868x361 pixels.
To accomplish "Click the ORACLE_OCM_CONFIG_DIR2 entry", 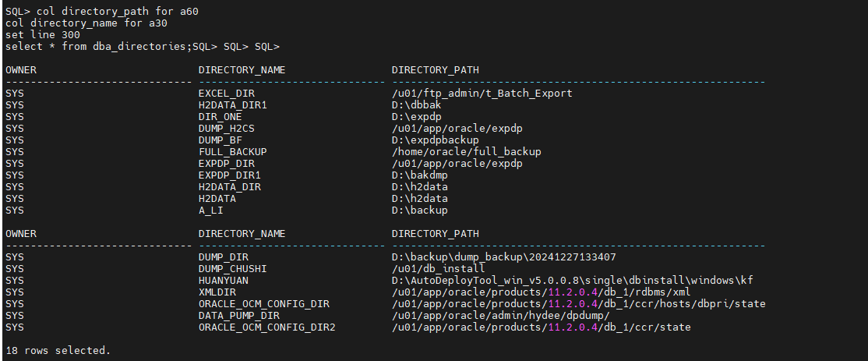I will pyautogui.click(x=266, y=327).
